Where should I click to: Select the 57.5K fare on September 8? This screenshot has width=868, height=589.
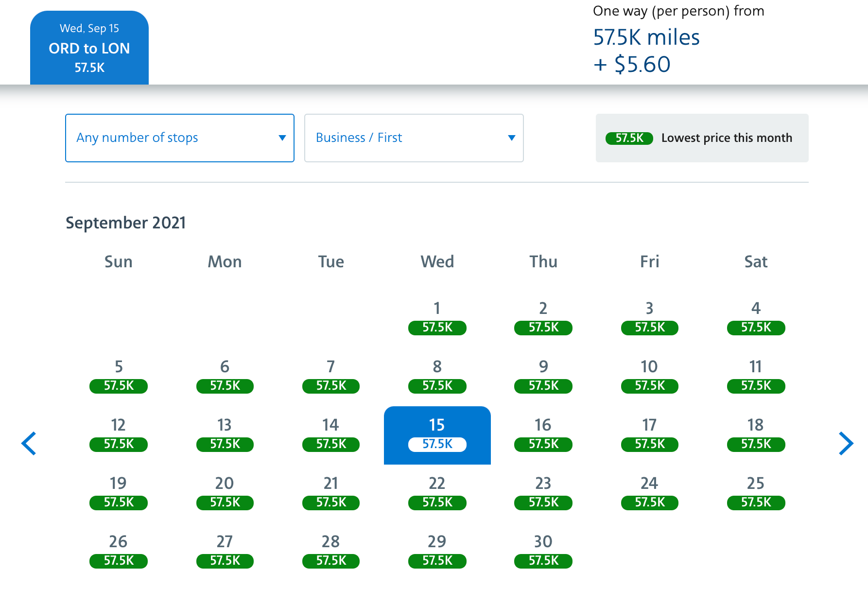(437, 386)
